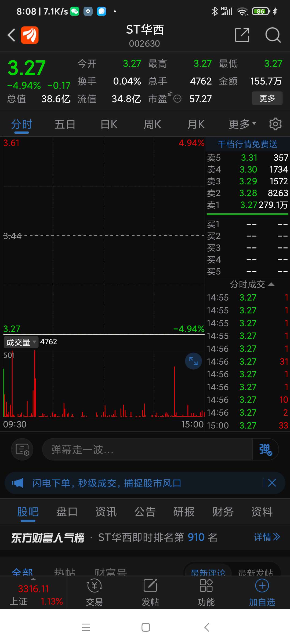290x644 pixels.
Task: Tap sell level 卖3 row at 3.29
Action: [247, 181]
